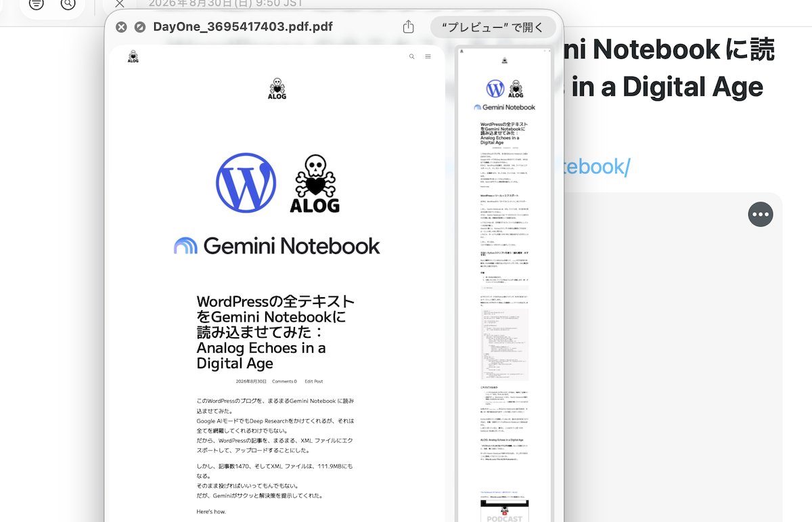Close the Quick Look preview window
This screenshot has width=812, height=522.
tap(121, 27)
